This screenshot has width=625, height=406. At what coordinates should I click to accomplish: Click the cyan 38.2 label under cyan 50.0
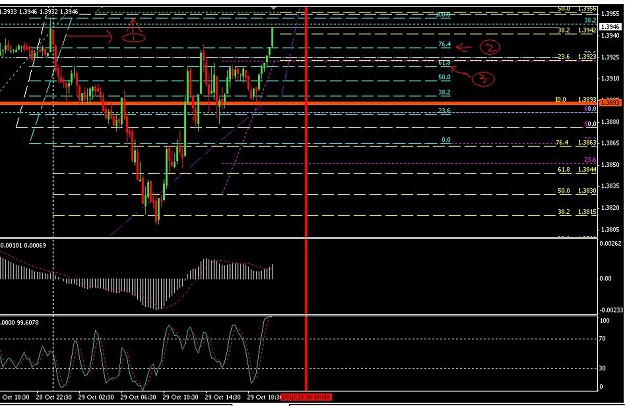pyautogui.click(x=444, y=92)
